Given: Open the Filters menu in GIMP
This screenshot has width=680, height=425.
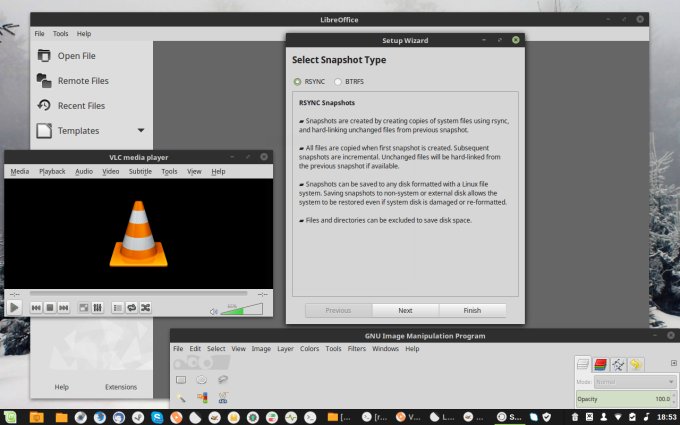Looking at the screenshot, I should [x=356, y=349].
